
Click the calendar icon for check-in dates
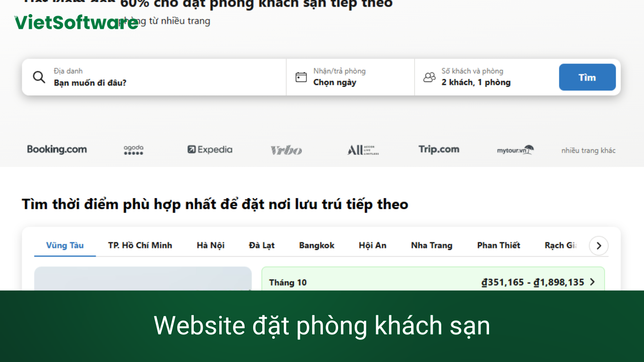tap(301, 77)
